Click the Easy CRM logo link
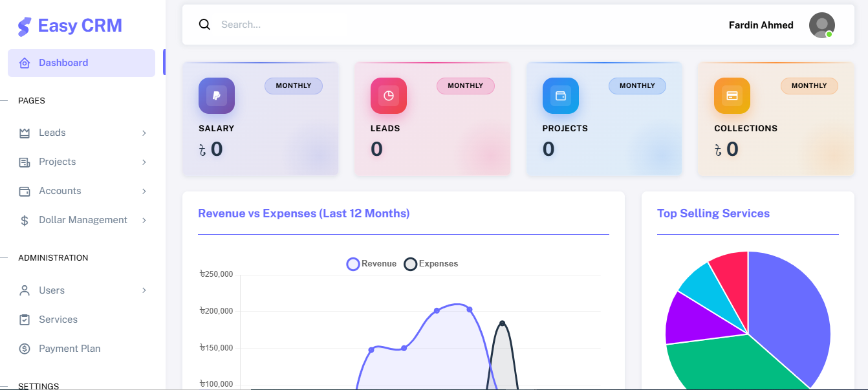This screenshot has width=868, height=390. [x=69, y=25]
